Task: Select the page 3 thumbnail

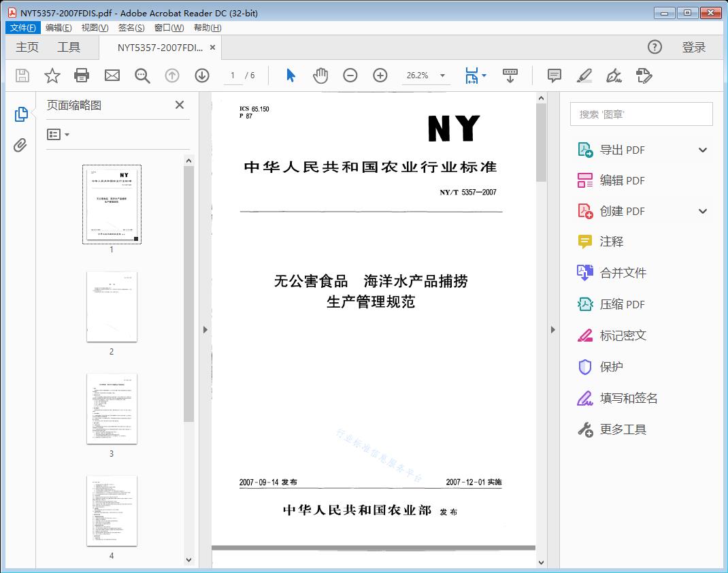Action: (x=112, y=408)
